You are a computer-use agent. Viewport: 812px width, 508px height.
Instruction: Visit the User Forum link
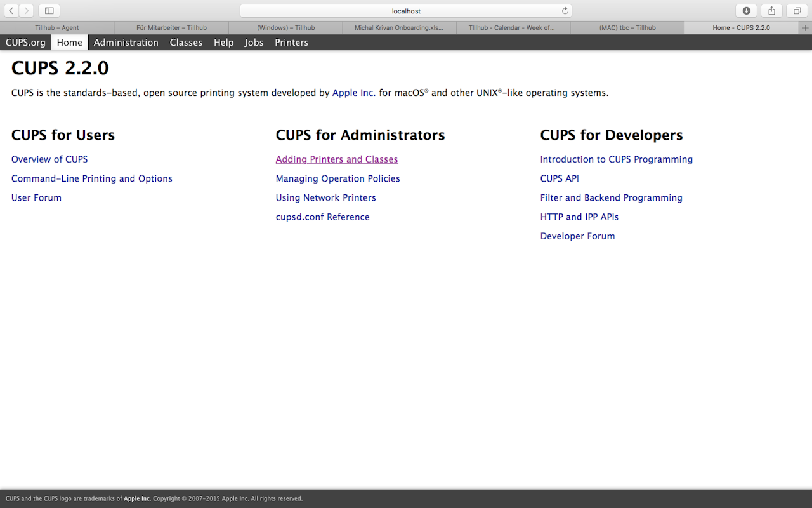tap(36, 197)
